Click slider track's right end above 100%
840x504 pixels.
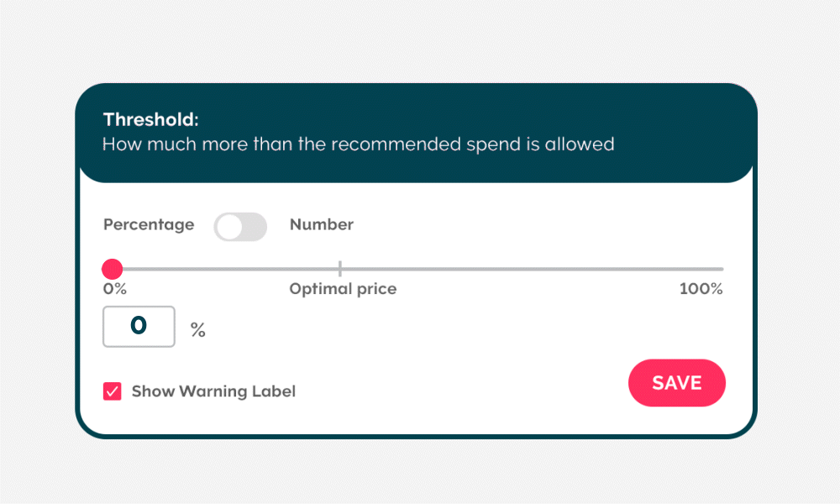click(x=720, y=269)
